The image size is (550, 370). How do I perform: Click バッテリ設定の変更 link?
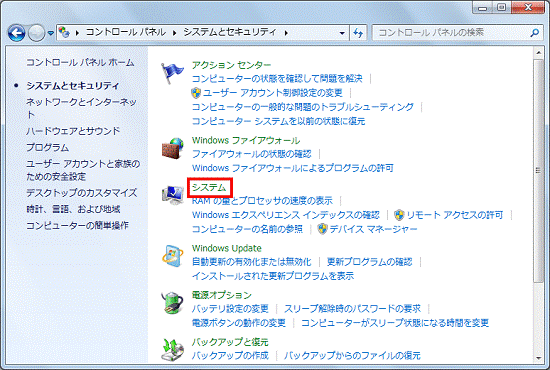230,309
